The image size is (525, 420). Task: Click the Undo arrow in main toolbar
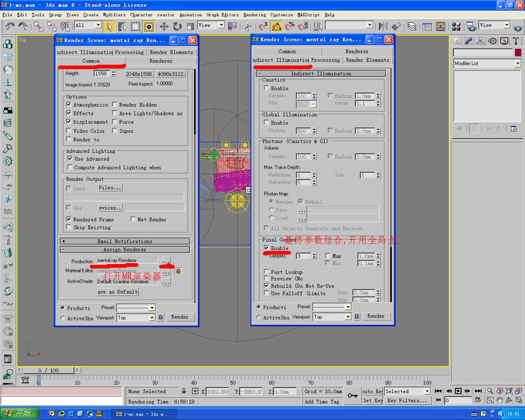10,26
